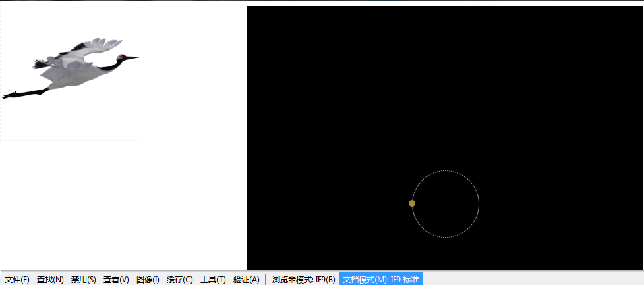Open the 文档模式(M): IE9 标准 menu

pyautogui.click(x=381, y=280)
